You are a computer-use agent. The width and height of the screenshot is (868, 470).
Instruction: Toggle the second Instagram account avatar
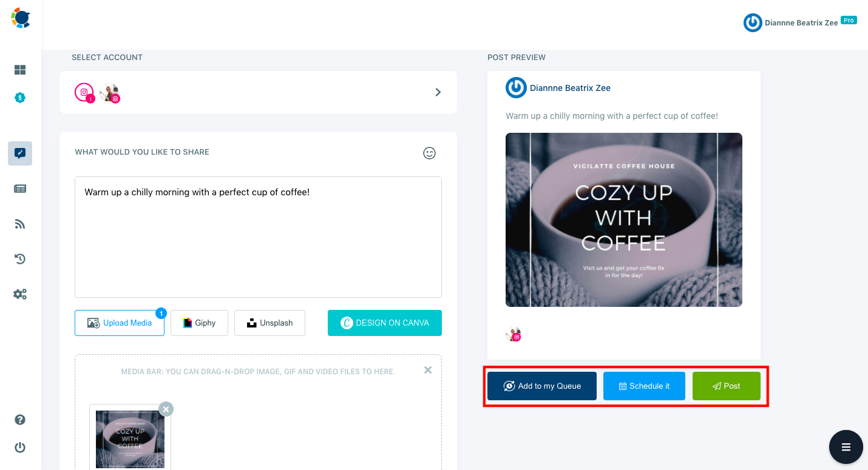tap(109, 92)
